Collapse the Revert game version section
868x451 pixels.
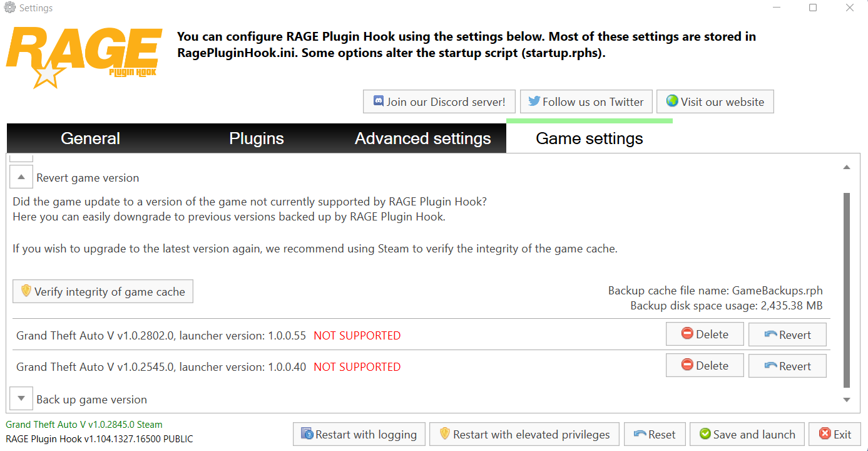coord(21,178)
